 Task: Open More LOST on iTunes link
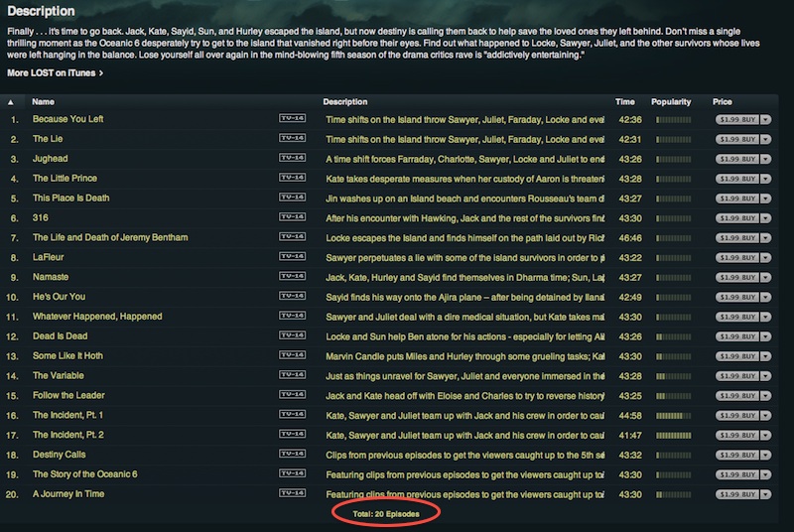pyautogui.click(x=56, y=72)
